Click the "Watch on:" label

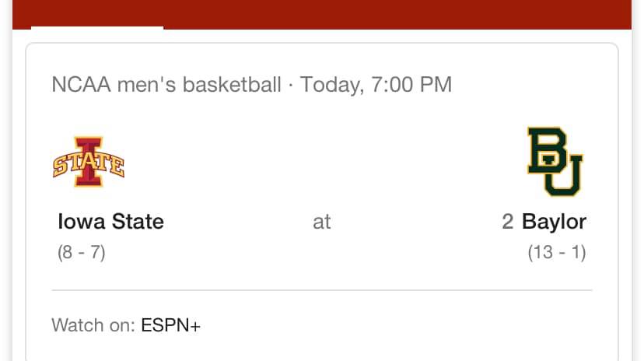(x=93, y=325)
